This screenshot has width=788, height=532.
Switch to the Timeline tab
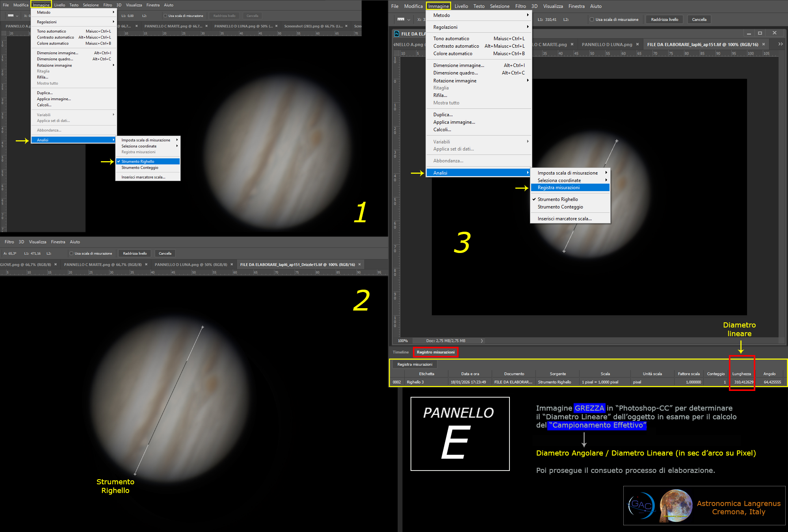pos(401,352)
